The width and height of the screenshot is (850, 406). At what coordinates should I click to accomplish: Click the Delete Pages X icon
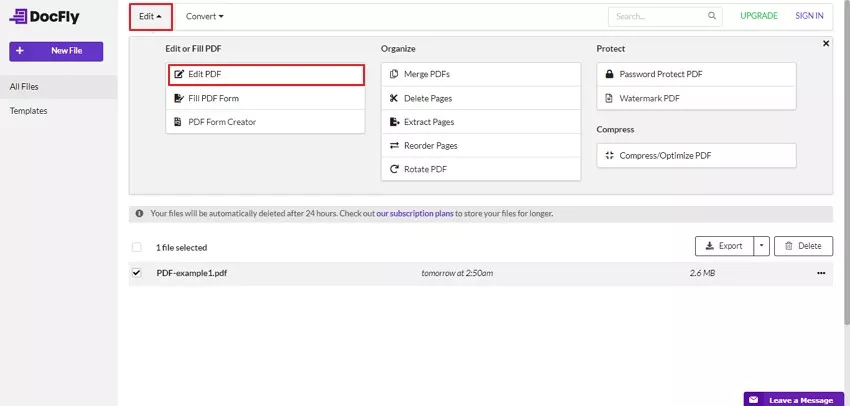pos(394,98)
